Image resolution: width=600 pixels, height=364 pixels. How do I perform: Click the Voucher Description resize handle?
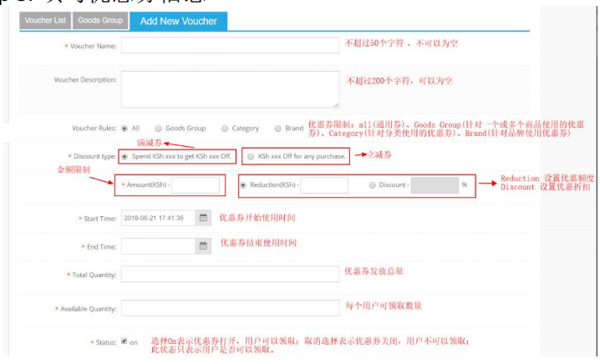[x=336, y=104]
